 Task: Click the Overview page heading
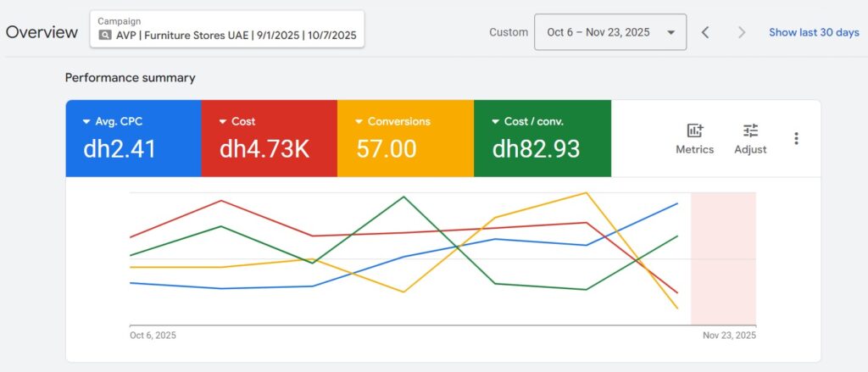point(42,32)
